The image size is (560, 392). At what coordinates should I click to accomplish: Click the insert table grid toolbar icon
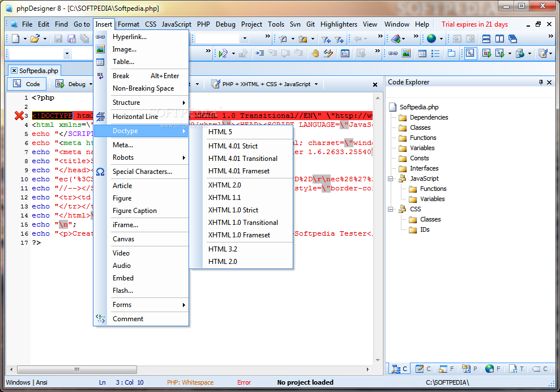422,54
